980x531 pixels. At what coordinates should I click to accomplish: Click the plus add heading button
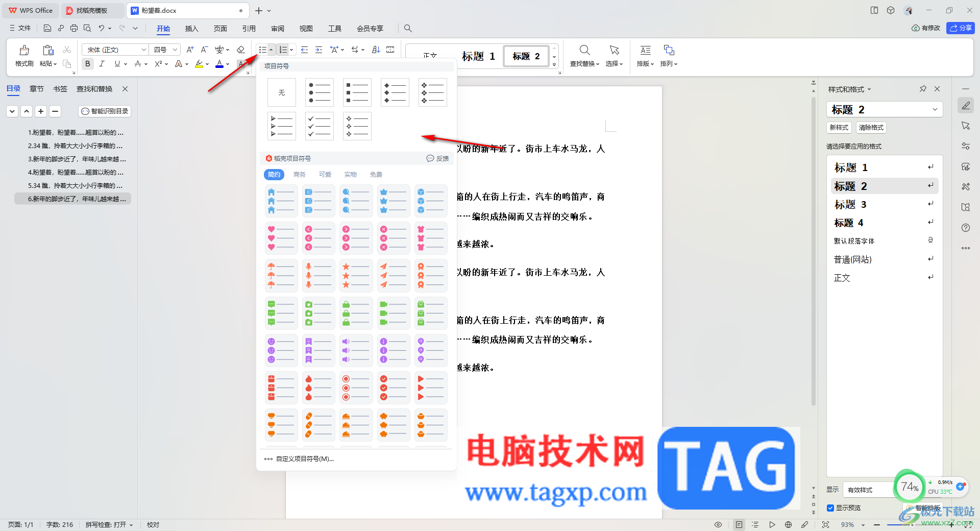(x=41, y=111)
